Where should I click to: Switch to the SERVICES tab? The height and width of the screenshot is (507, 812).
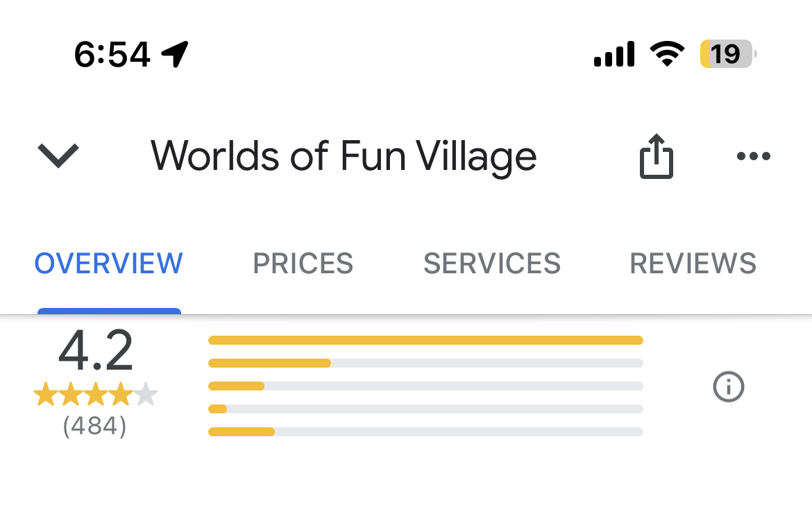(492, 264)
